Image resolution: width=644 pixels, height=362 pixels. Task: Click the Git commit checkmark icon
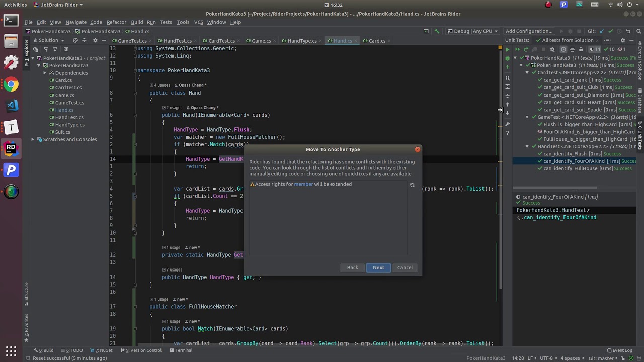click(610, 31)
